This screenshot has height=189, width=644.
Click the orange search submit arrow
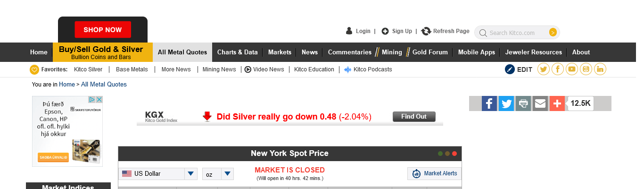[x=553, y=33]
